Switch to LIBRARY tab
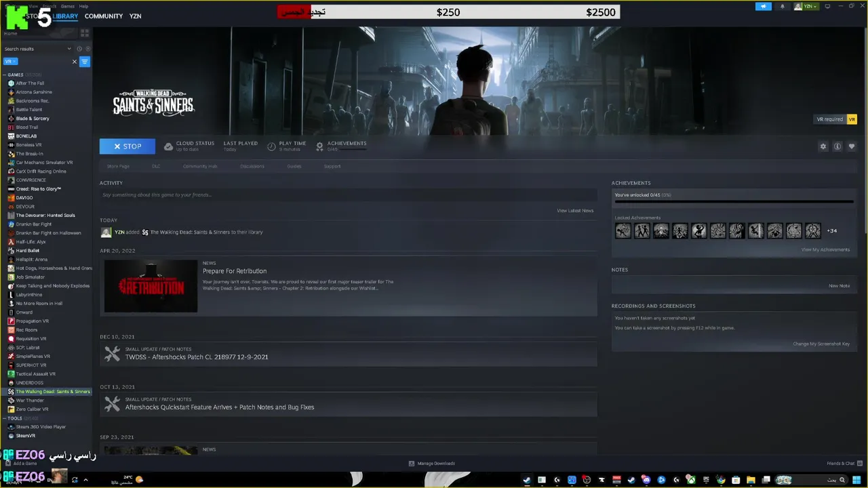 point(66,16)
